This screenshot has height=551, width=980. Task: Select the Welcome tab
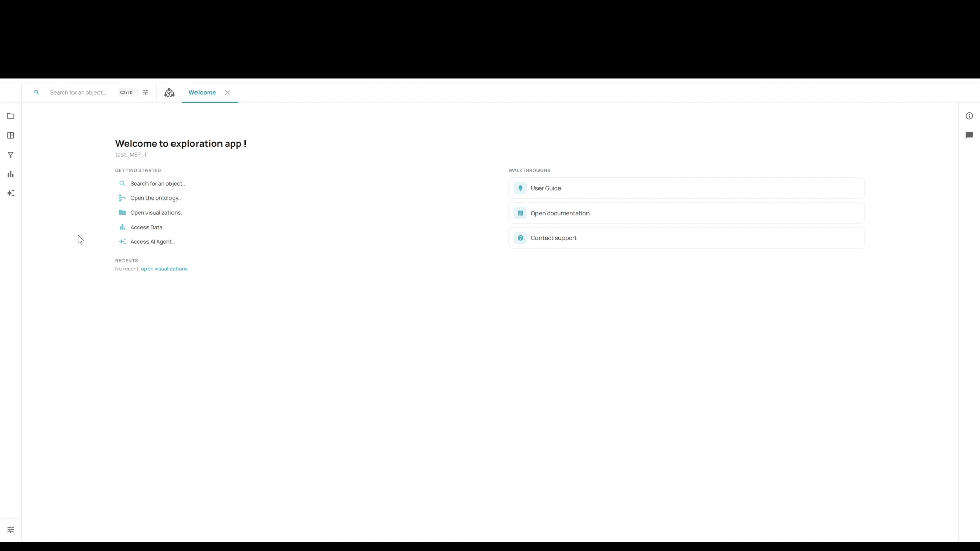202,93
